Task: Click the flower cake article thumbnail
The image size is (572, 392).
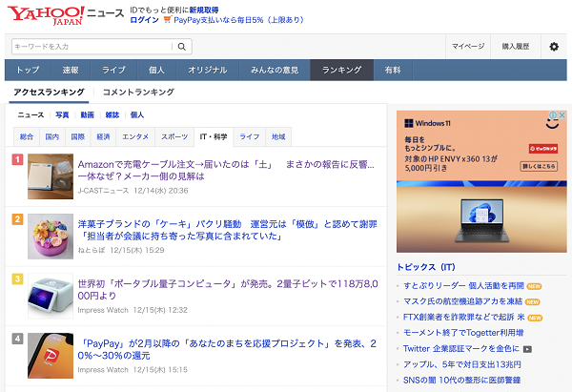Action: coord(51,237)
